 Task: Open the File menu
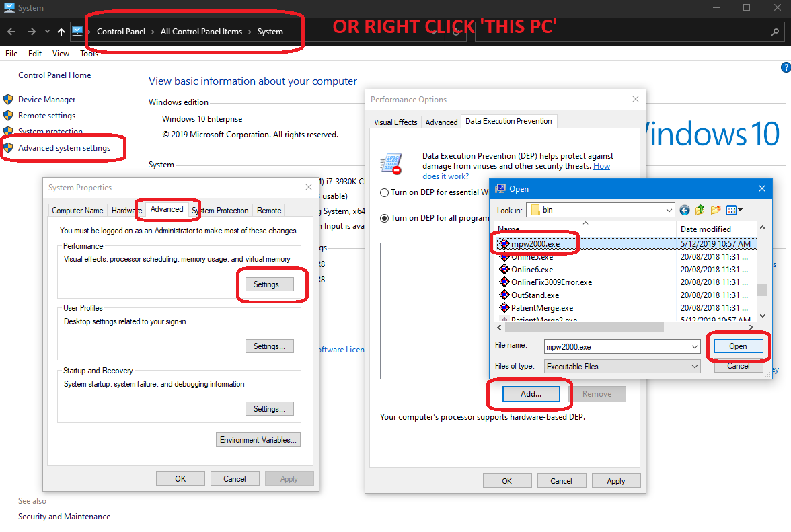click(x=11, y=53)
